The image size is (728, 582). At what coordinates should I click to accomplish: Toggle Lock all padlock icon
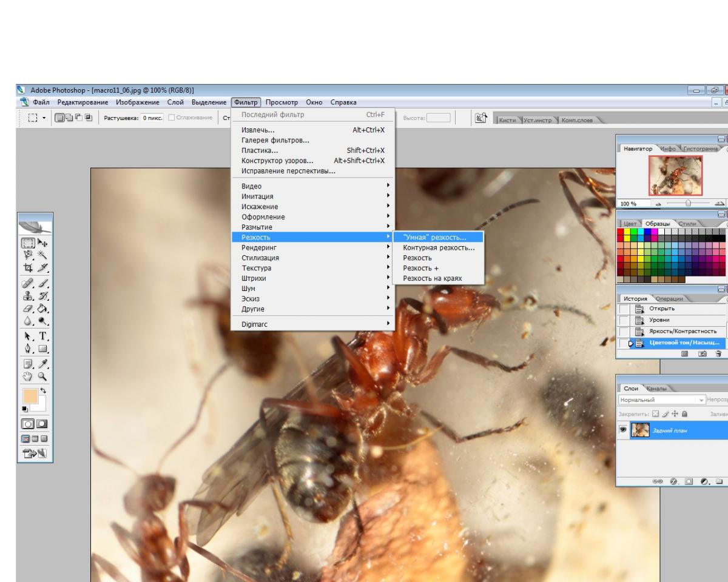684,413
